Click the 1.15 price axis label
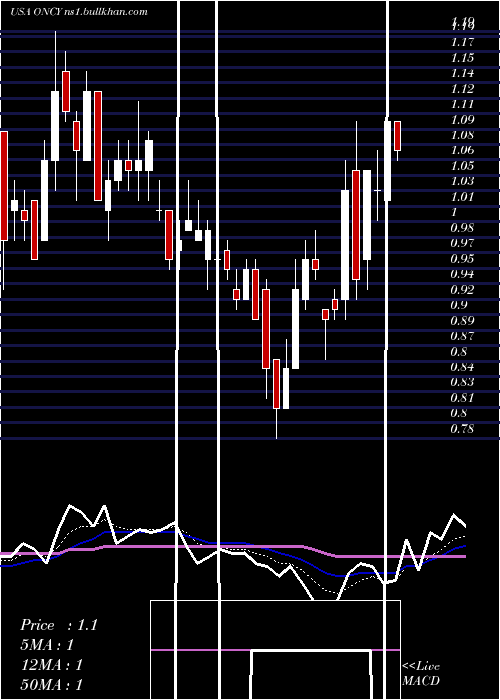Screen dimensions: 500x700 [x=462, y=58]
